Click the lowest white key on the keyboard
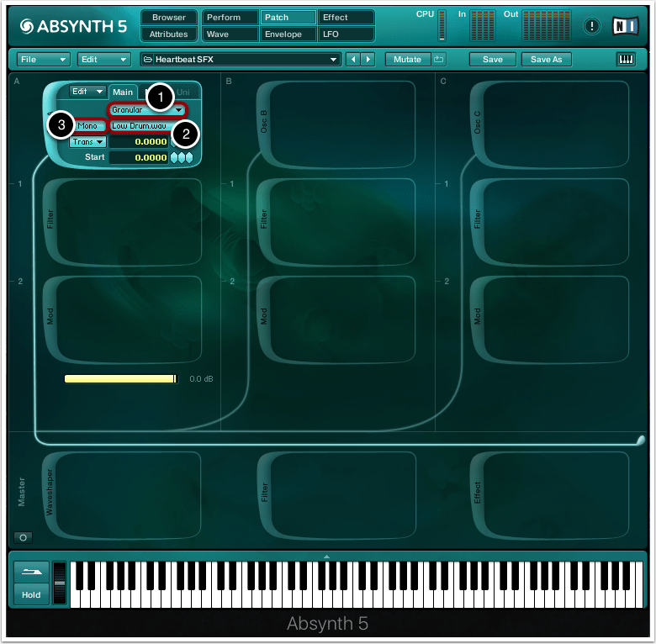The width and height of the screenshot is (656, 644). pos(74,598)
